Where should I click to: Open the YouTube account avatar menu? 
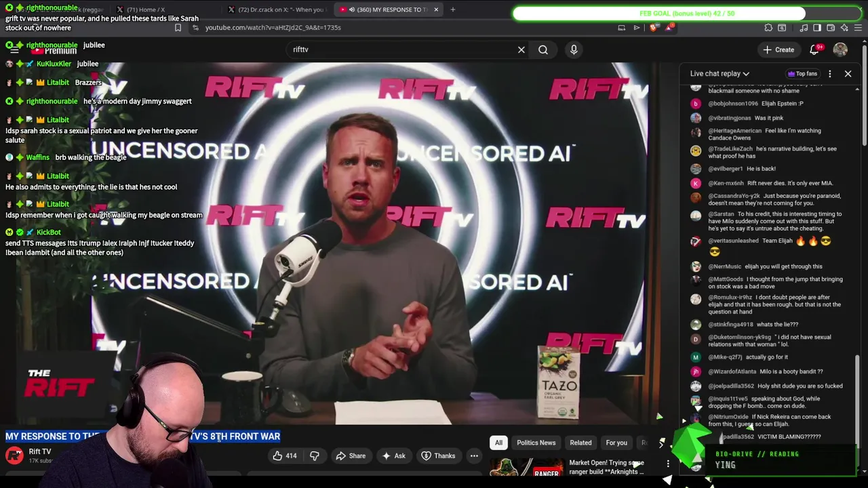click(x=840, y=49)
